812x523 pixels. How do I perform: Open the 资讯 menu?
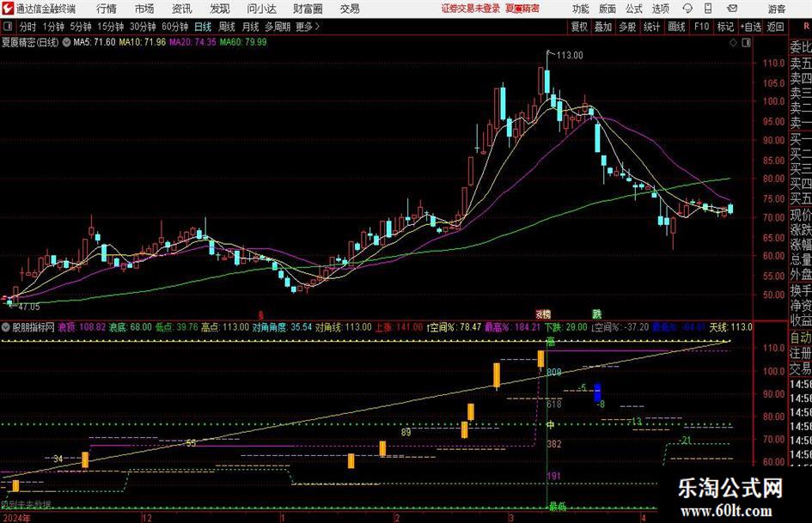[x=182, y=9]
